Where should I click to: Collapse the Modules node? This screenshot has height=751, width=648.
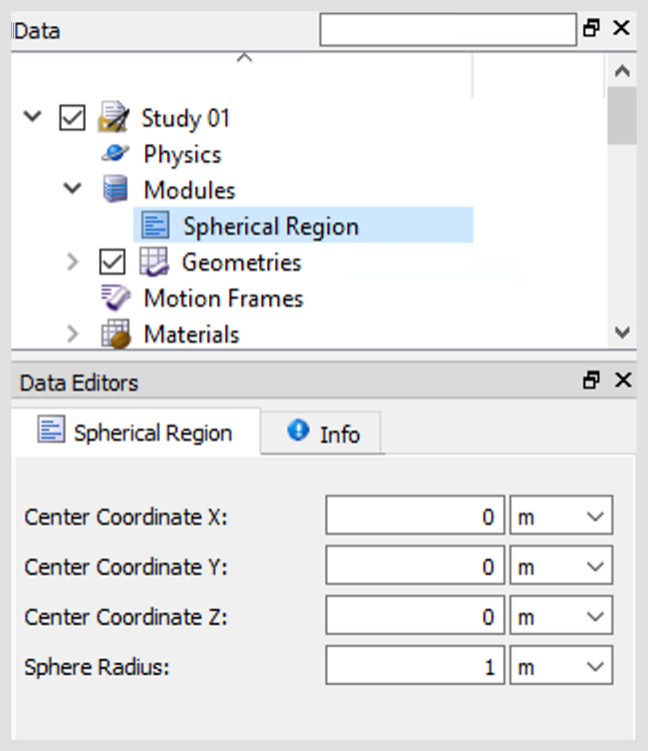(72, 188)
